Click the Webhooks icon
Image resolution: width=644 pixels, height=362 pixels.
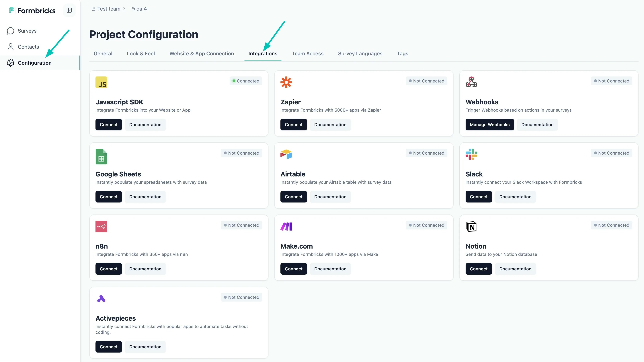coord(471,82)
